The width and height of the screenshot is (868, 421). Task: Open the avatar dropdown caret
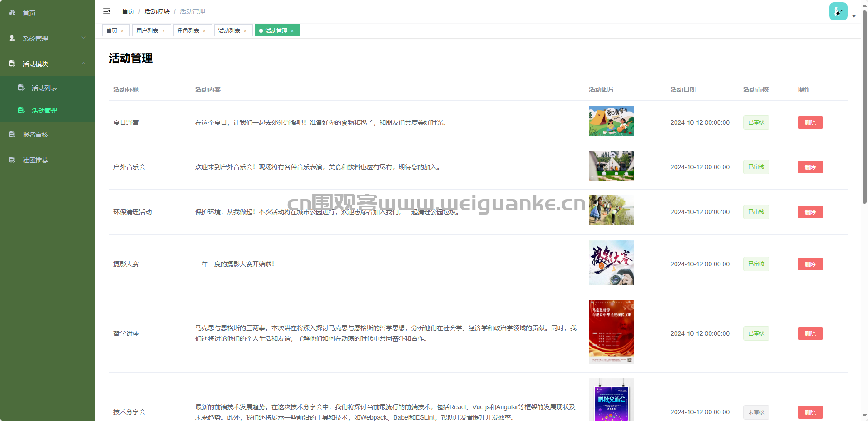(x=854, y=16)
